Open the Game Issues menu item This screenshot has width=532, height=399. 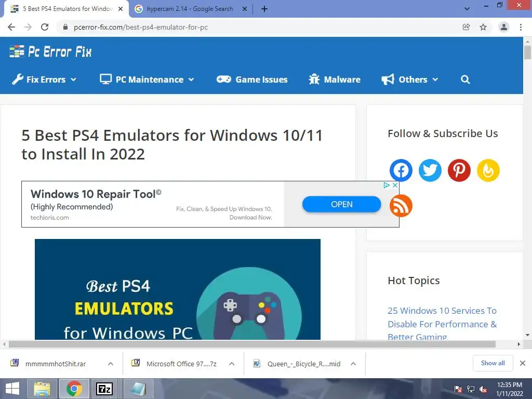click(x=252, y=79)
